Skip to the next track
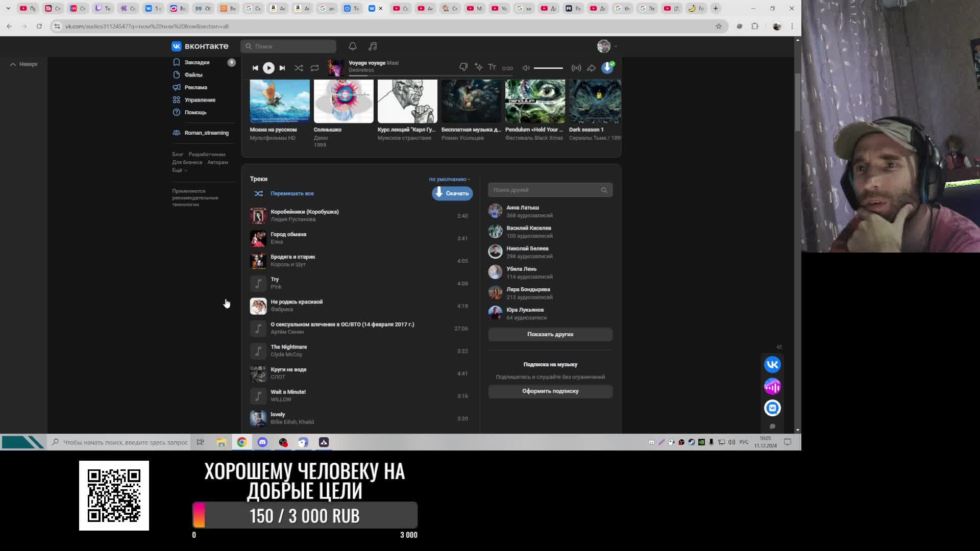 tap(282, 68)
